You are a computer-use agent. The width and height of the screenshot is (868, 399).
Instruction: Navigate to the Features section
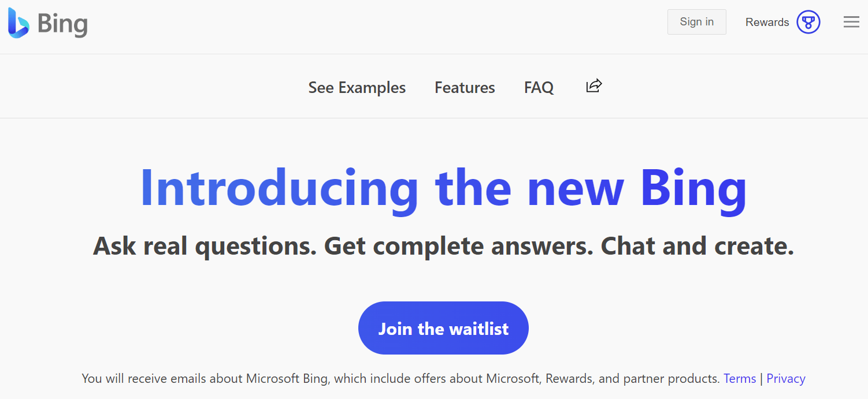465,87
